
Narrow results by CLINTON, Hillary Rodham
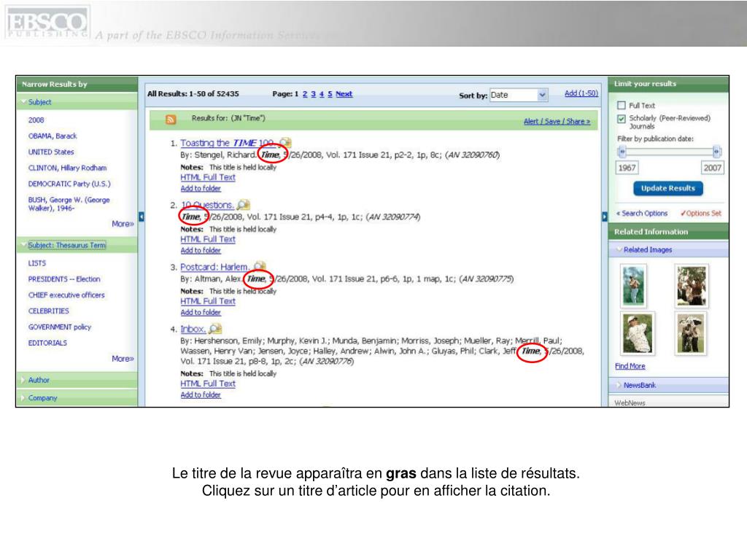(x=67, y=168)
